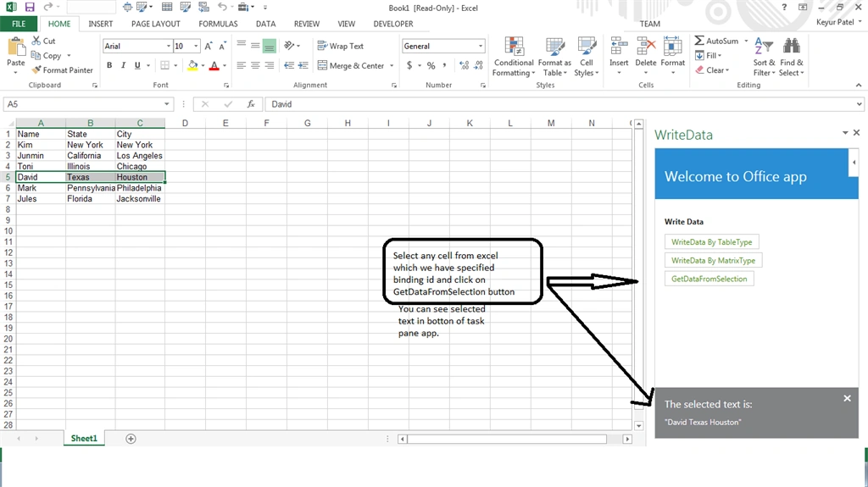868x487 pixels.
Task: Open the FILE menu tab
Action: point(19,24)
